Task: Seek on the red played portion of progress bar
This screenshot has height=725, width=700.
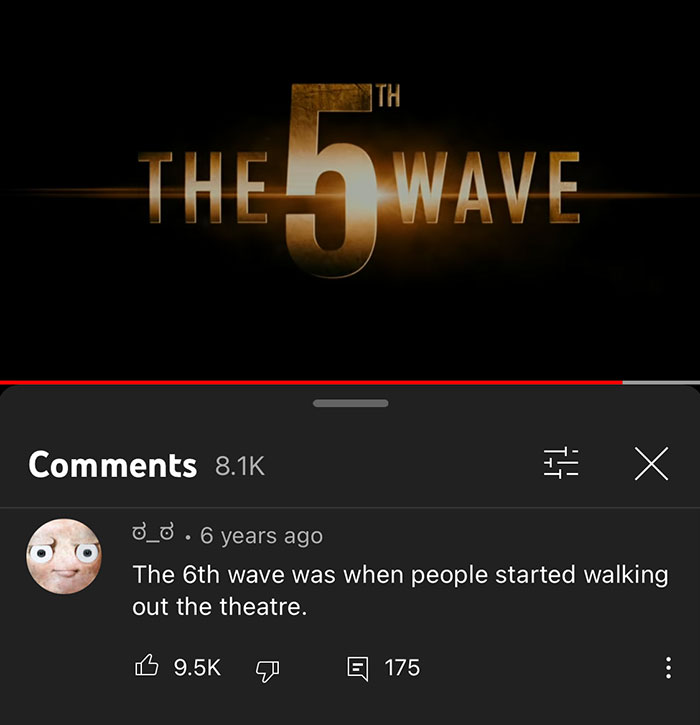Action: tap(311, 382)
